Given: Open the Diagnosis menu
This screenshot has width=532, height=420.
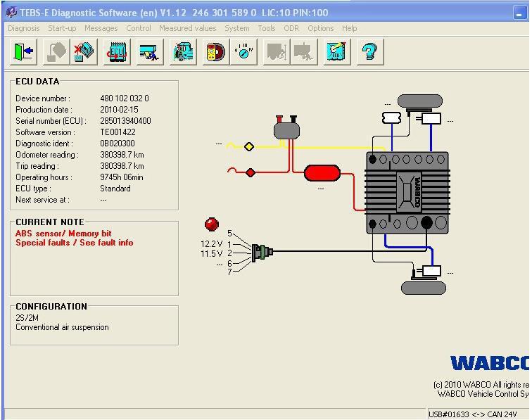Looking at the screenshot, I should point(24,28).
